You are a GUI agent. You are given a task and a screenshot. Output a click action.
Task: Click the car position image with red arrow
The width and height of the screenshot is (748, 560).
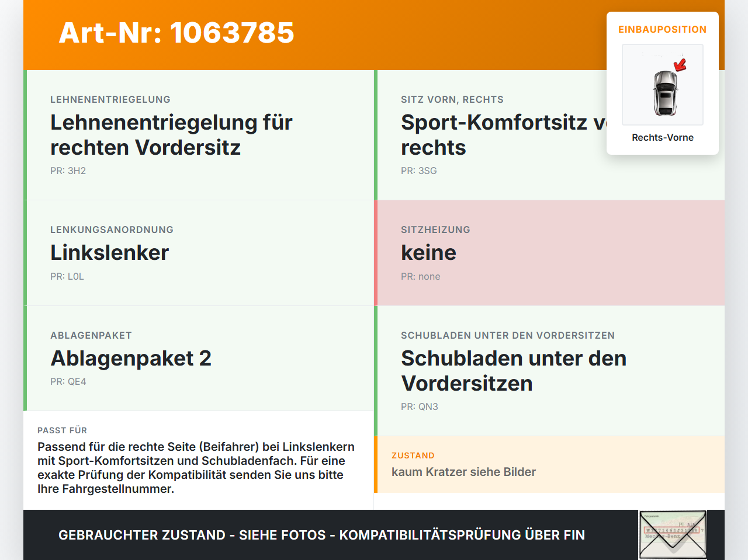(x=663, y=85)
